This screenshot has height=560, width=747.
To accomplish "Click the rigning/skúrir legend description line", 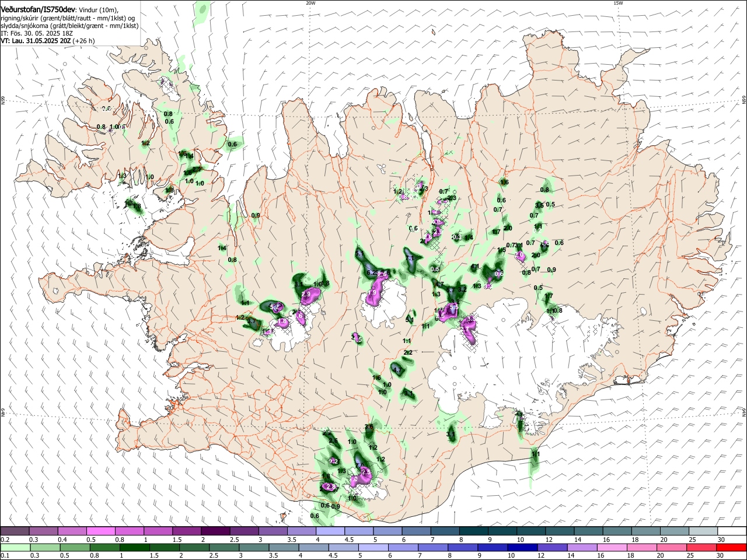I will 68,17.
